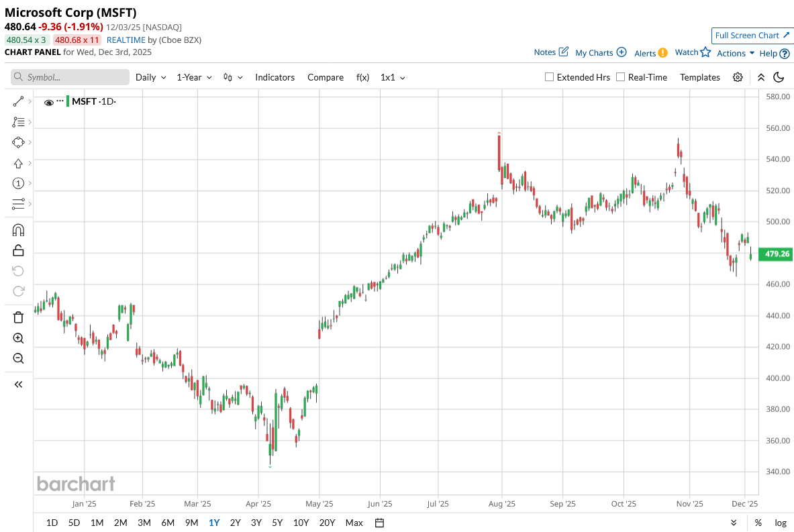Toggle the magnet snap mode
Screen dimensions: 794x532
(18, 230)
